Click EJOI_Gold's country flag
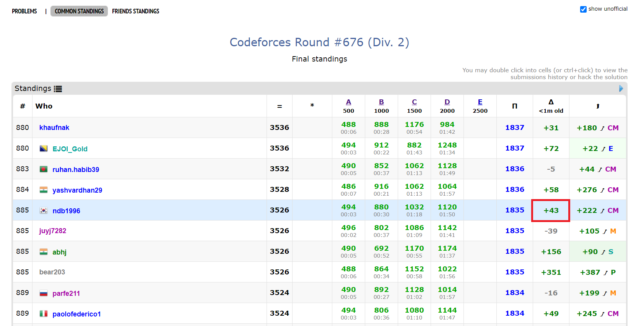Image resolution: width=644 pixels, height=326 pixels. coord(44,148)
